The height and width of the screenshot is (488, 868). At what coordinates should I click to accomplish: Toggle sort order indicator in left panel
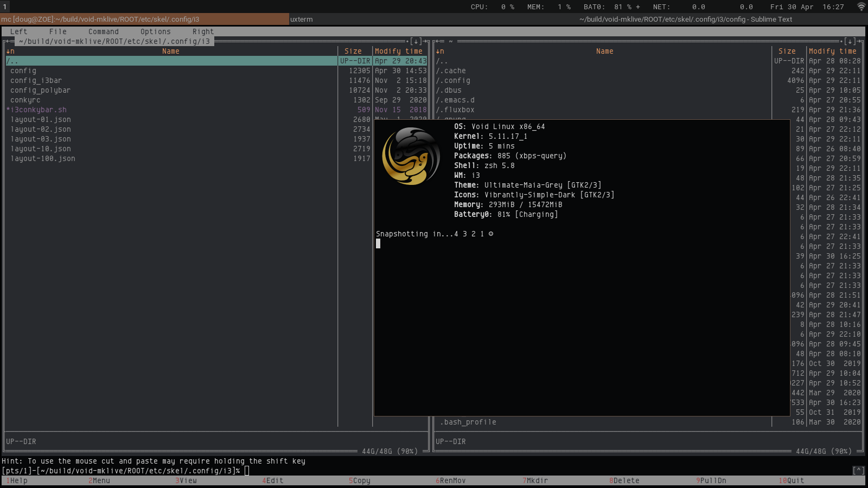10,51
